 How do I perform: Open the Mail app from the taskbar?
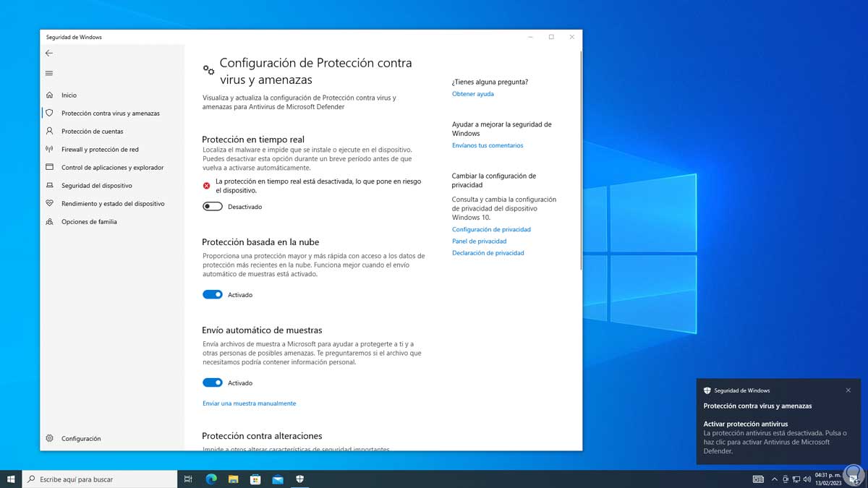tap(278, 479)
